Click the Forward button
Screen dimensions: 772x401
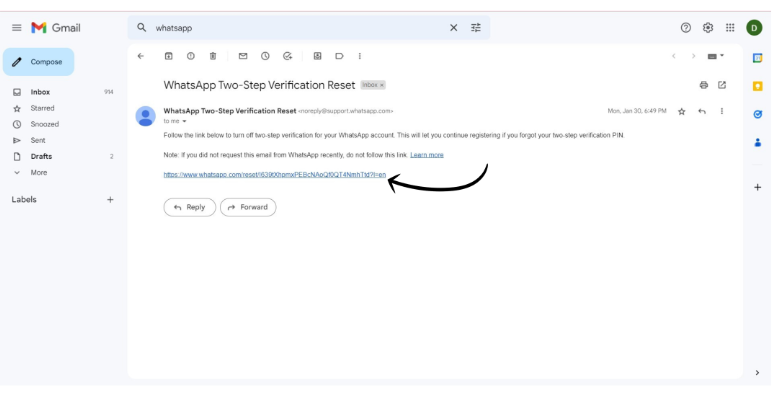tap(248, 207)
